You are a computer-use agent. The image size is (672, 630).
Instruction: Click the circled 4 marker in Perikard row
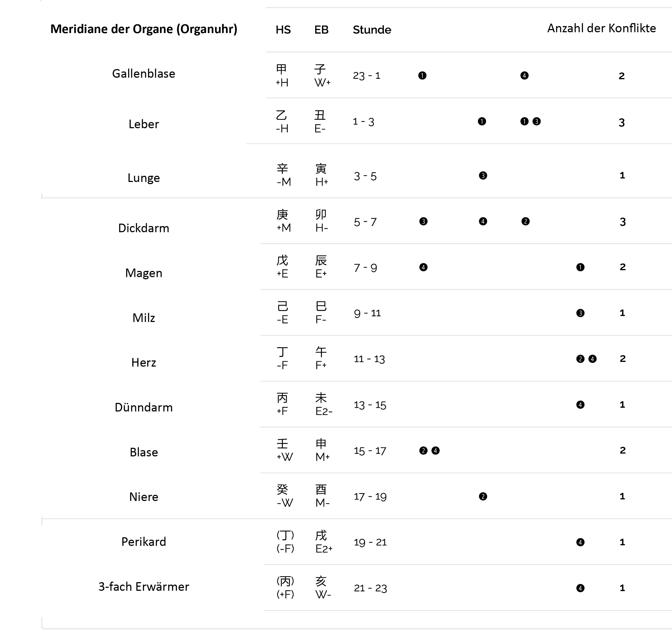(x=580, y=542)
